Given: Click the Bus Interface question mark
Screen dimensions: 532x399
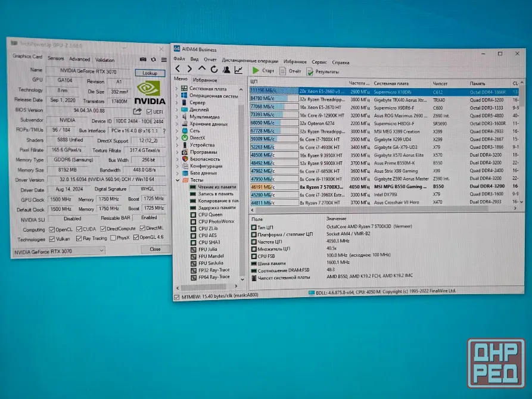Looking at the screenshot, I should click(x=164, y=130).
